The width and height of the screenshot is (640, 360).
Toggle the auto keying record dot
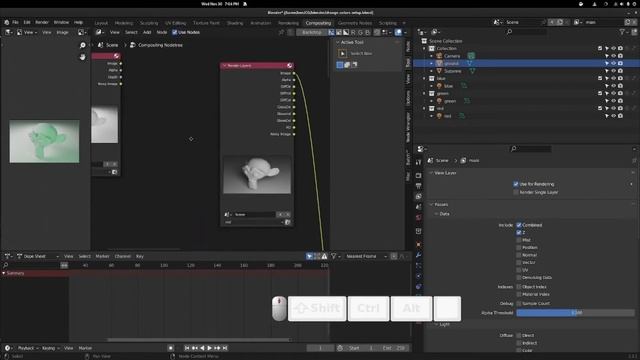tap(171, 348)
